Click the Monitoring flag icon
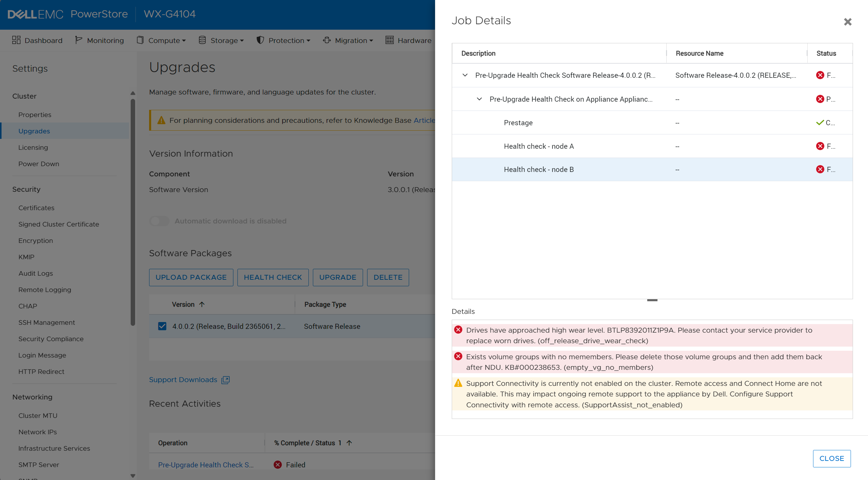 pyautogui.click(x=78, y=40)
